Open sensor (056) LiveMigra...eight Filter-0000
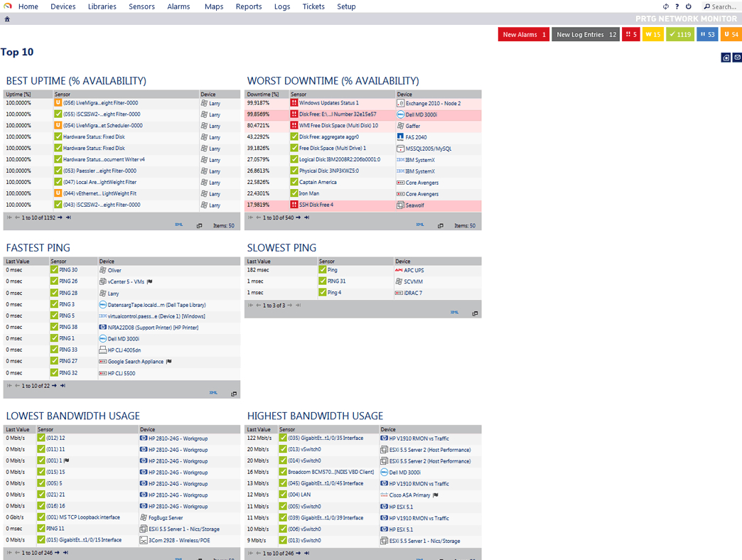Image resolution: width=742 pixels, height=560 pixels. (x=100, y=102)
